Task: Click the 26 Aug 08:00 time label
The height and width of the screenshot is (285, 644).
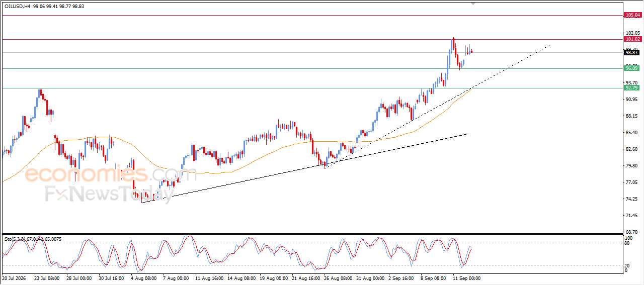Action: point(337,277)
